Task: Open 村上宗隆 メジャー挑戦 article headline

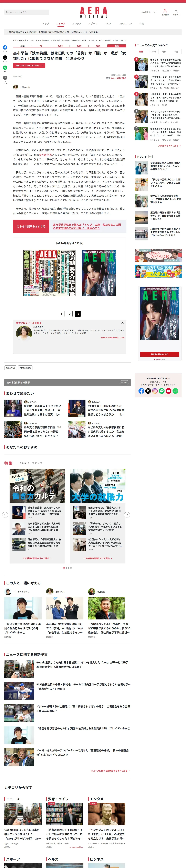Action: pyautogui.click(x=83, y=708)
